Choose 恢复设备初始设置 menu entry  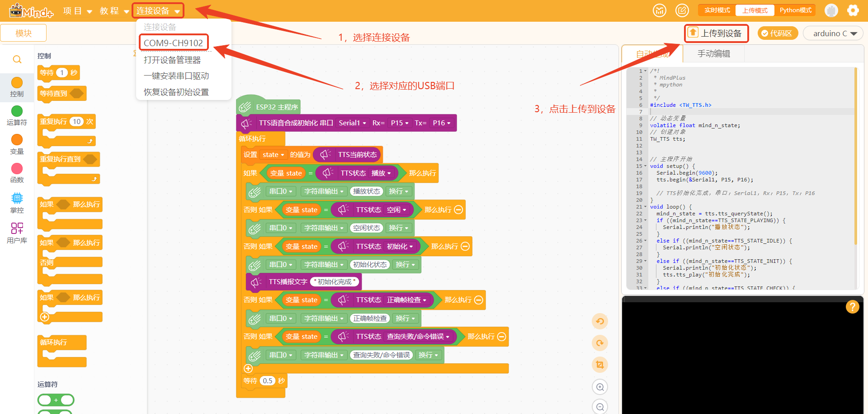click(176, 92)
